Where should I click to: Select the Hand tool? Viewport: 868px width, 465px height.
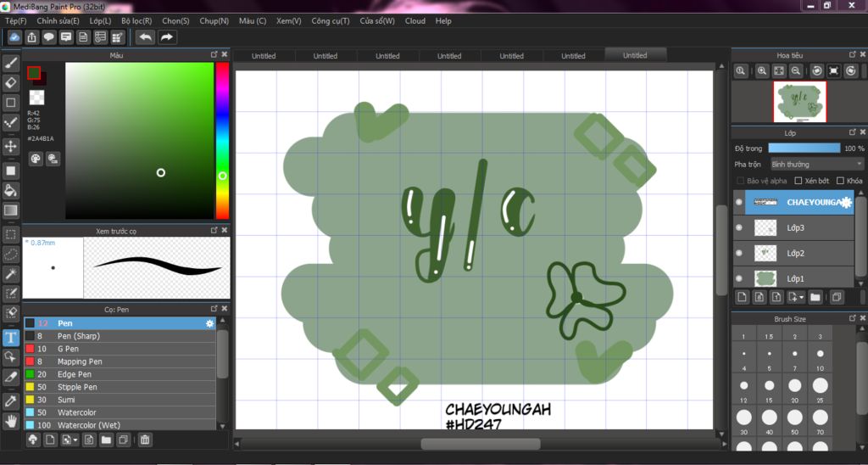pyautogui.click(x=10, y=421)
